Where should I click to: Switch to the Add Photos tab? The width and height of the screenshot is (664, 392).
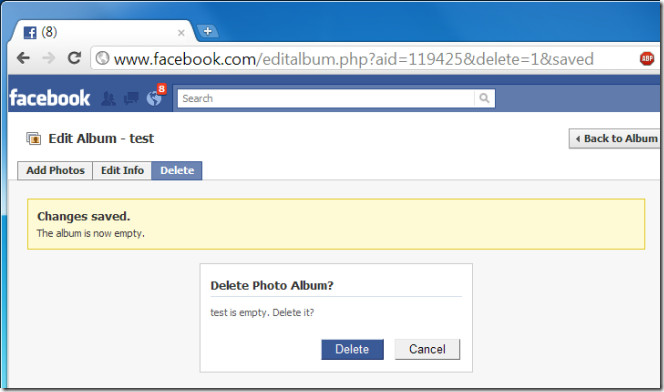pos(55,170)
